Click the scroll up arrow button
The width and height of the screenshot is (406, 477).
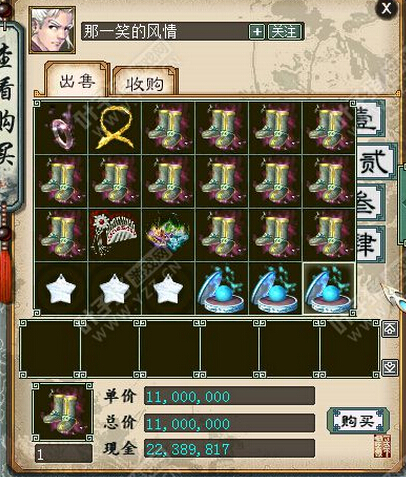390,329
